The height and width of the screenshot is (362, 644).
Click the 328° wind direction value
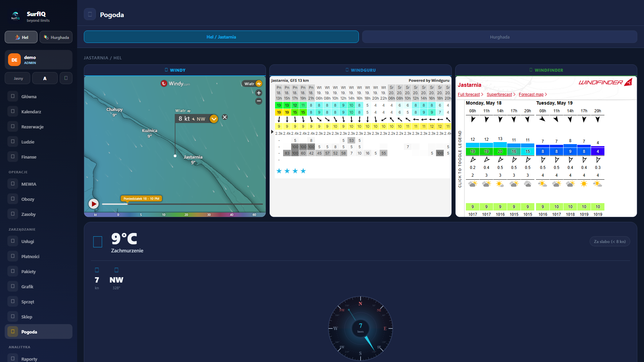(116, 288)
